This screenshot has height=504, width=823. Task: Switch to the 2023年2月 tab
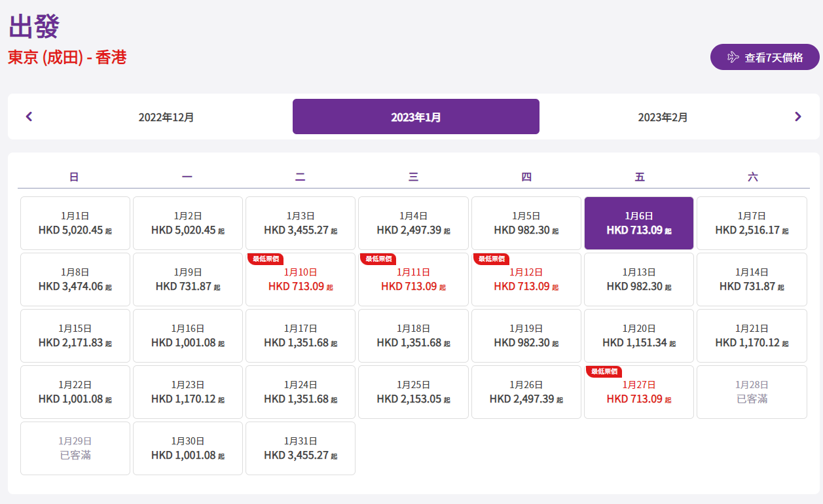663,117
